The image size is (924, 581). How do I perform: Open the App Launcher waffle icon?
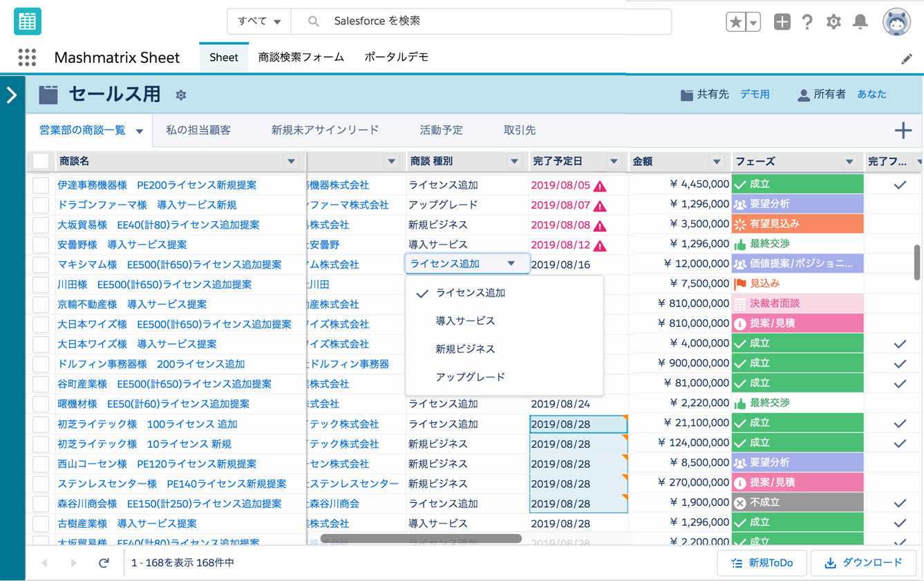[26, 57]
